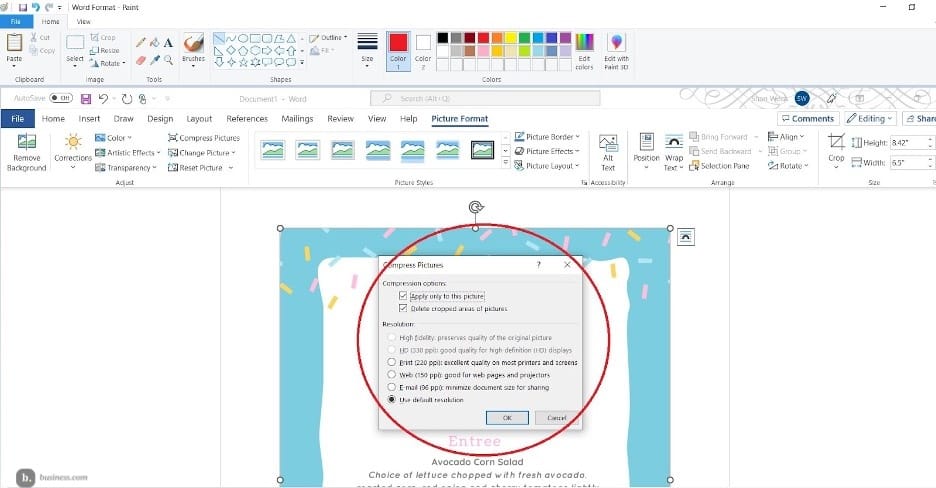936x488 pixels.
Task: Select the Crop tool in Word
Action: click(836, 143)
